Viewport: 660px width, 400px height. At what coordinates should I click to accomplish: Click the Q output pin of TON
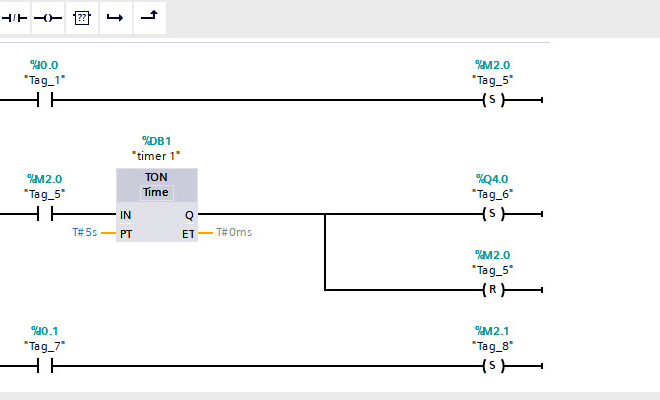[x=189, y=216]
